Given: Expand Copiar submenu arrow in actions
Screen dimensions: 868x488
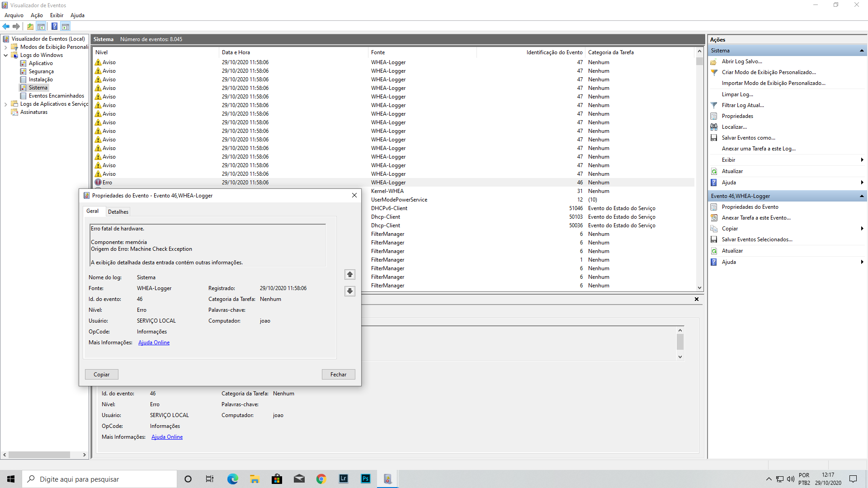Looking at the screenshot, I should [862, 229].
